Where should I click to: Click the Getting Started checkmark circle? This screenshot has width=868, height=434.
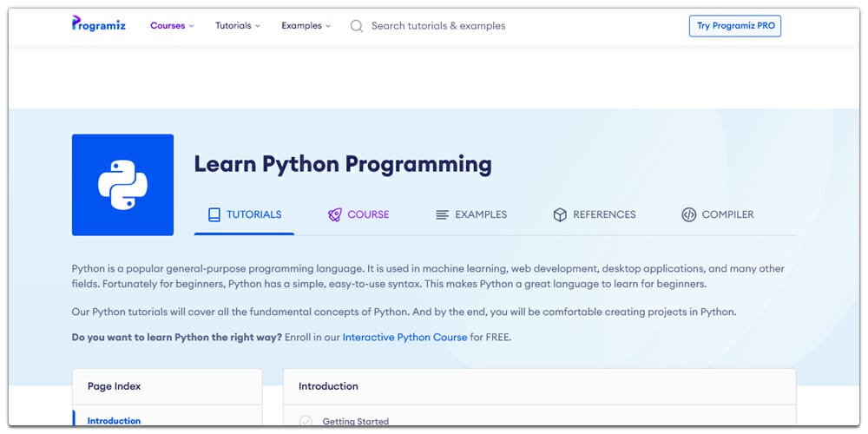pyautogui.click(x=306, y=422)
